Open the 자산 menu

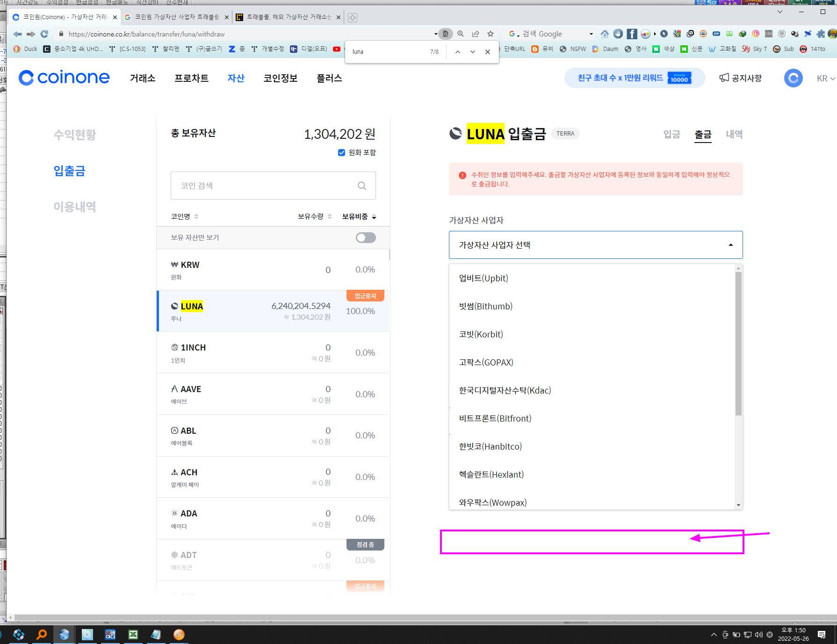pos(236,78)
